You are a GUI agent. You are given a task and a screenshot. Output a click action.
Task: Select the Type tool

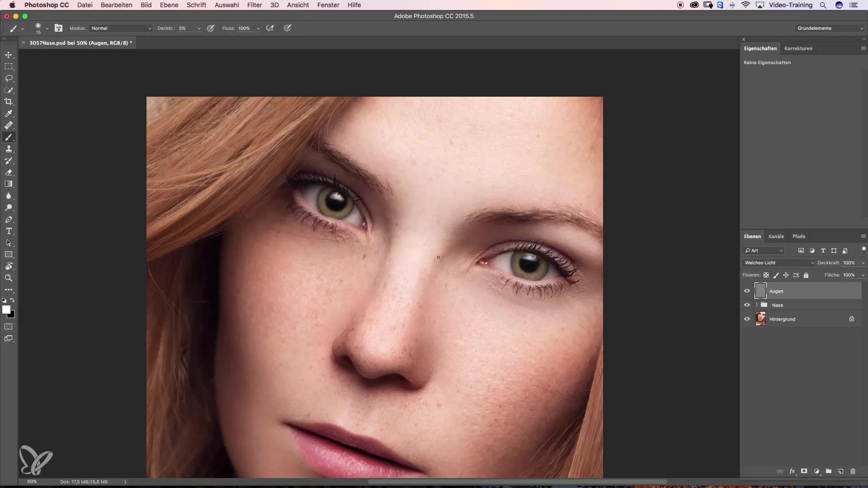click(9, 231)
